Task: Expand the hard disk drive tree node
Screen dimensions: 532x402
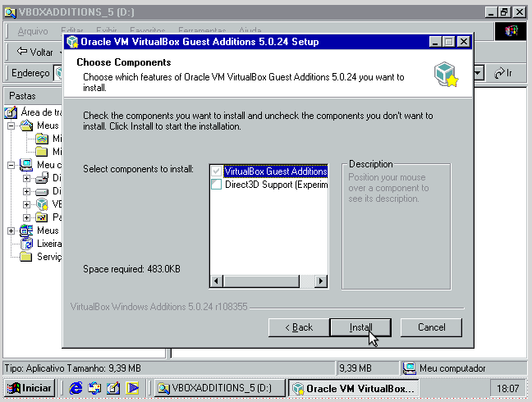Action: click(x=26, y=191)
